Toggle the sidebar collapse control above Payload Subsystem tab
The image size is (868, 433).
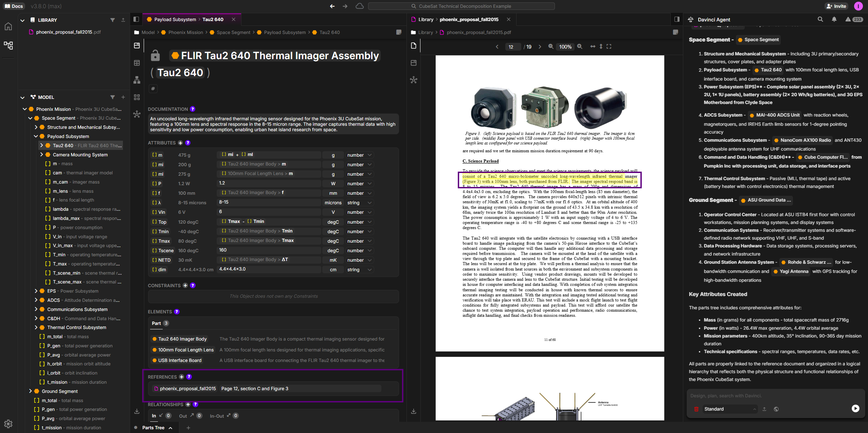point(136,19)
